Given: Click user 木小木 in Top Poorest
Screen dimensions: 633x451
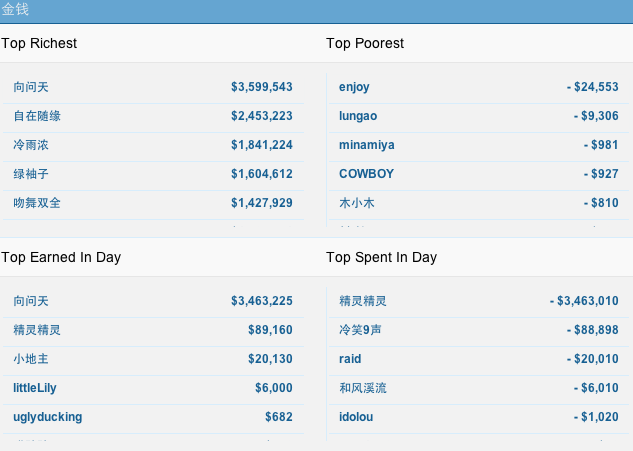Looking at the screenshot, I should point(357,203).
